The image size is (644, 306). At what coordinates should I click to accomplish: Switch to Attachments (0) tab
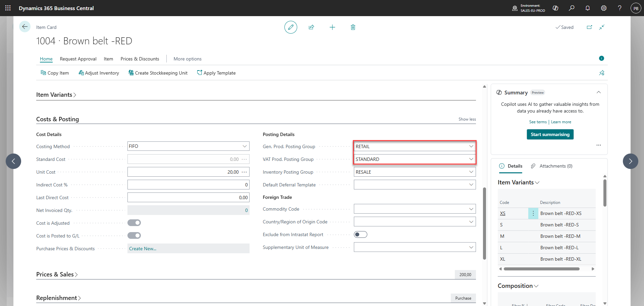click(x=552, y=166)
